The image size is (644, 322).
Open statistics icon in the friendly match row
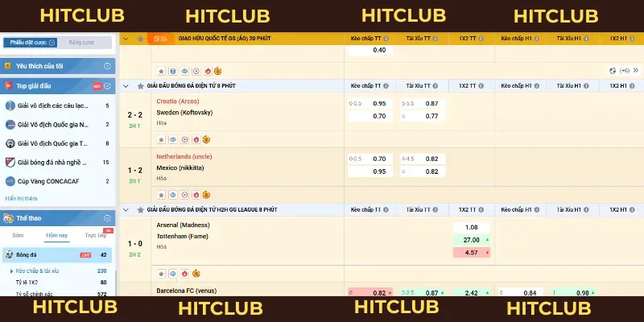click(x=173, y=71)
